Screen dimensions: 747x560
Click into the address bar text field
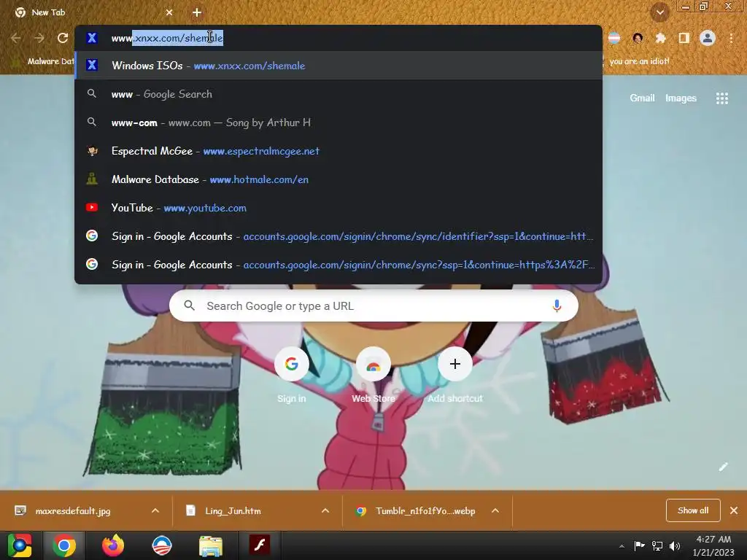[x=338, y=38]
